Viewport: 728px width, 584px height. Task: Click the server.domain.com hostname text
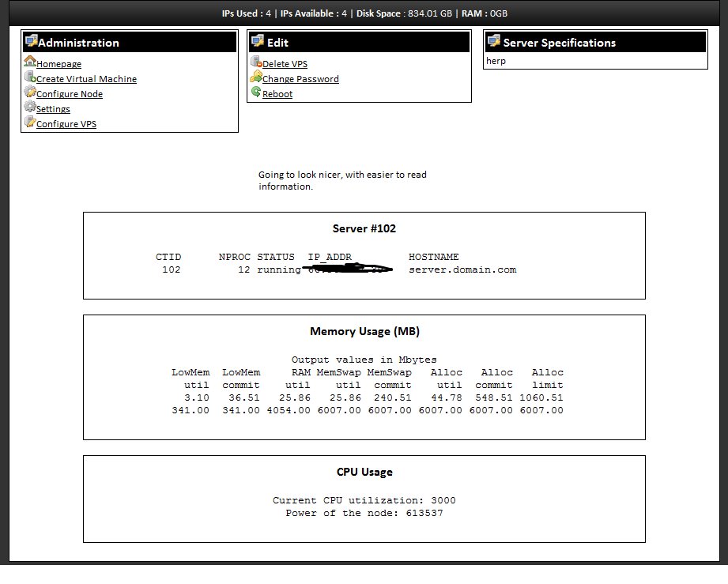pyautogui.click(x=462, y=269)
